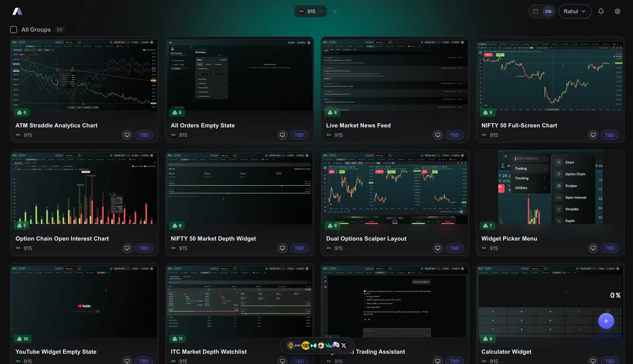This screenshot has width=633, height=364.
Task: Select the 915 tab at the top
Action: (x=311, y=11)
